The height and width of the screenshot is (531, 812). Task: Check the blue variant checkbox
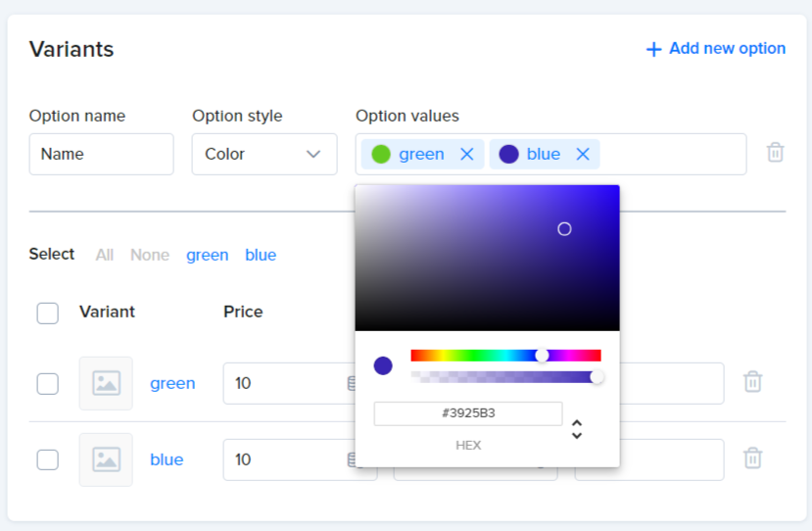click(x=48, y=459)
